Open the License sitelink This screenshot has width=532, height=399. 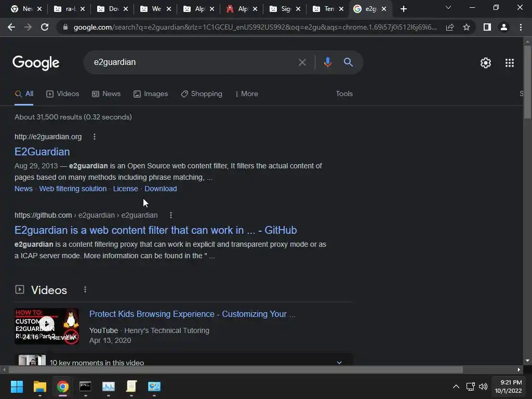[x=126, y=189]
